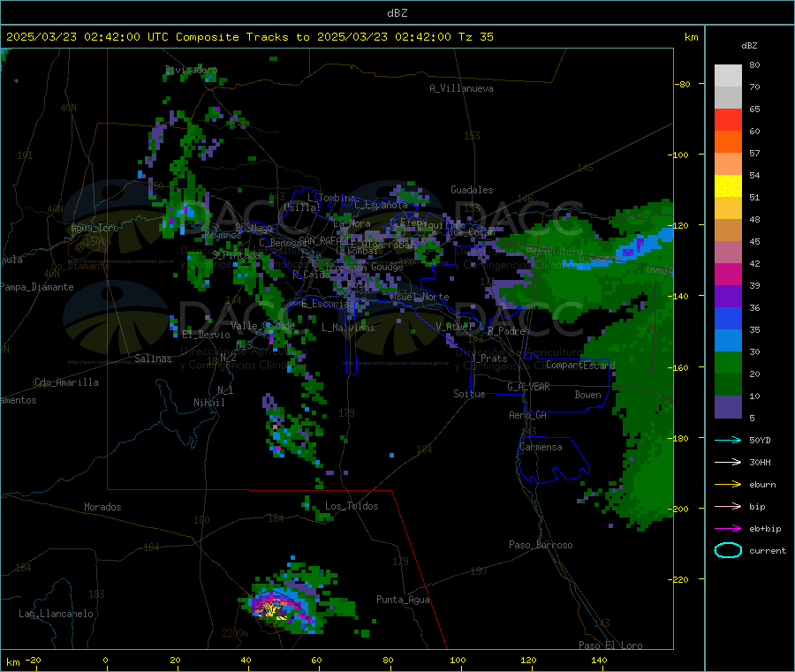
Task: Click the 'Tz 35' threshold value in header
Action: [x=475, y=37]
